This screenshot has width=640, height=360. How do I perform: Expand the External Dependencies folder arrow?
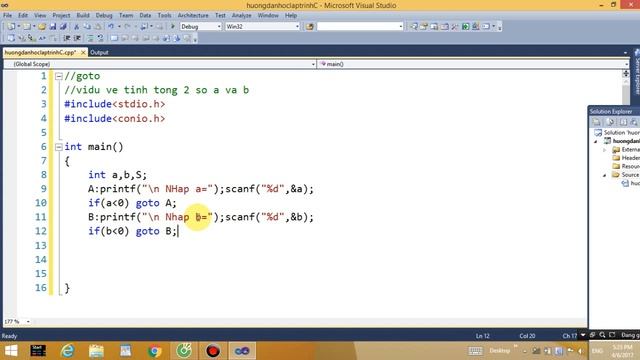pos(604,150)
